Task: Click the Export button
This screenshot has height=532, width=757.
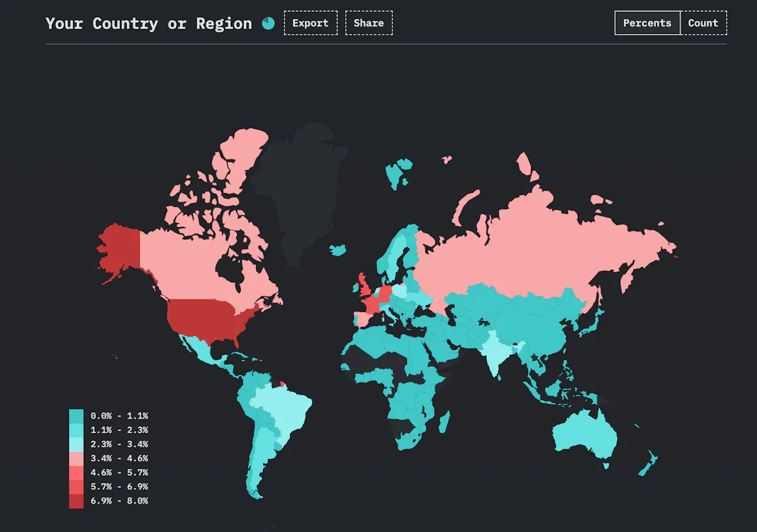Action: 310,23
